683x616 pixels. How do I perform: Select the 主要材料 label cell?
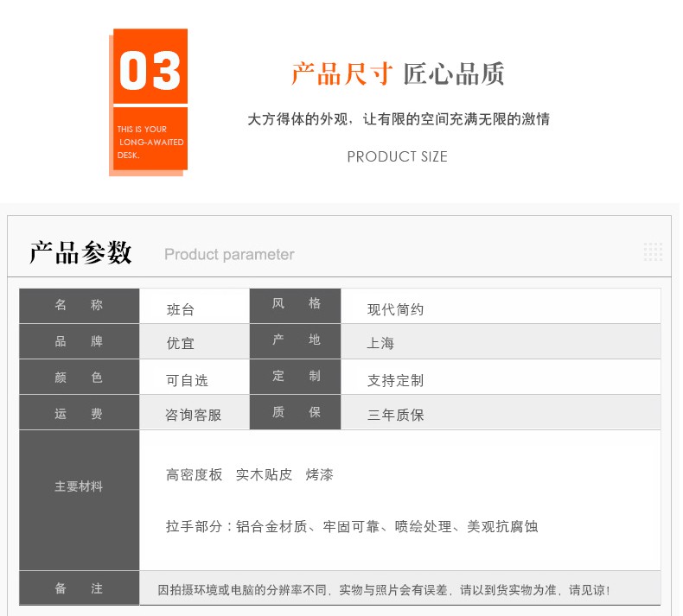pos(79,486)
